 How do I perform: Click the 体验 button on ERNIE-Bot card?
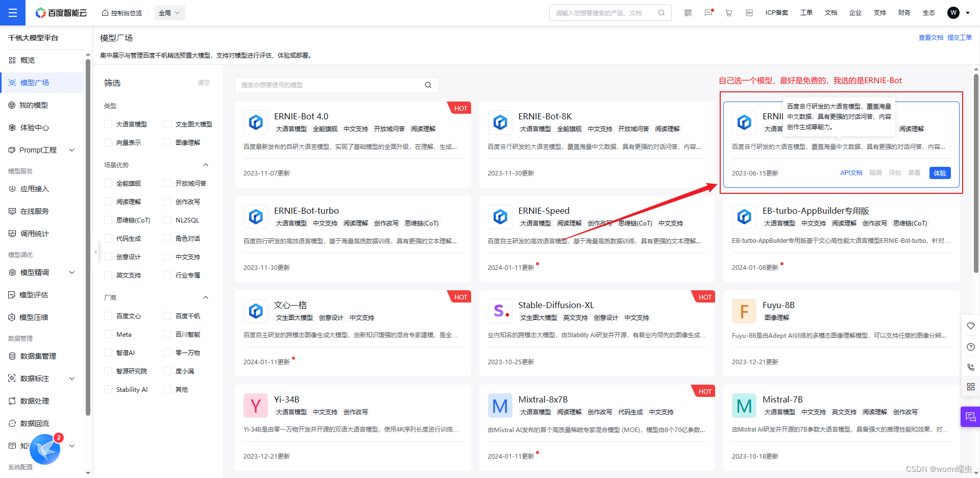tap(940, 173)
